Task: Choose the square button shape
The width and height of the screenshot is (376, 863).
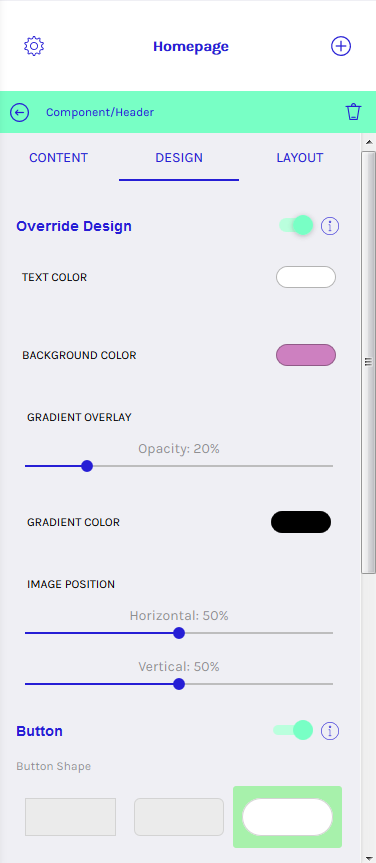Action: point(70,817)
